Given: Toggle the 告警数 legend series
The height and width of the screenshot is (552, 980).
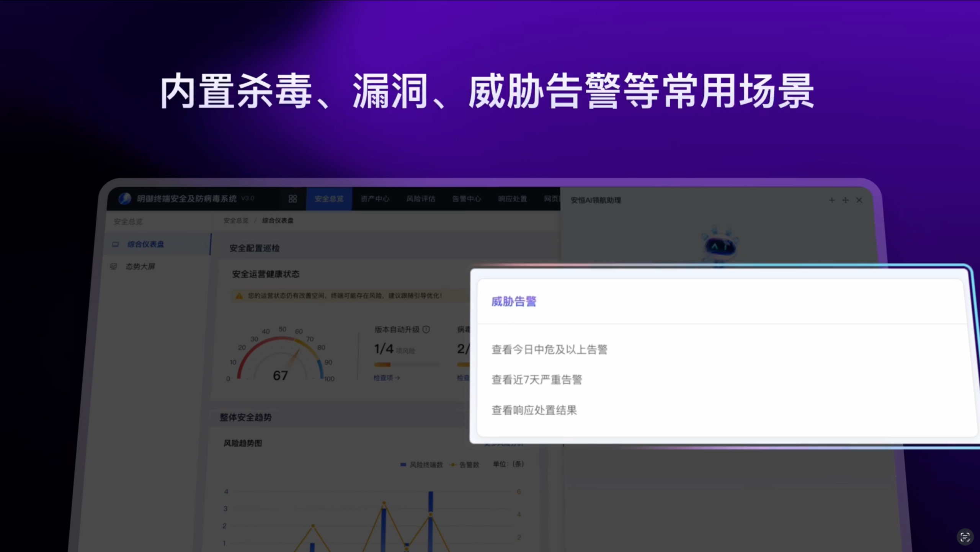Looking at the screenshot, I should point(465,465).
